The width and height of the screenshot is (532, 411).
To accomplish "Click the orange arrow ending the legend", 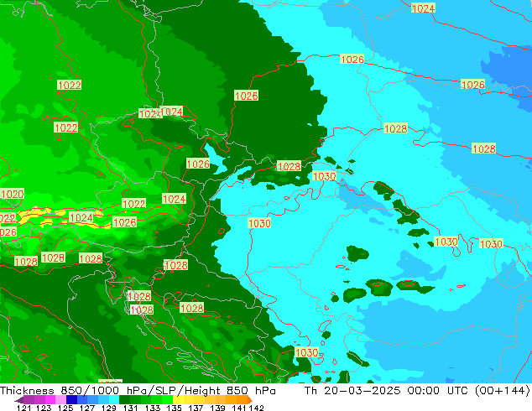I will click(x=250, y=400).
